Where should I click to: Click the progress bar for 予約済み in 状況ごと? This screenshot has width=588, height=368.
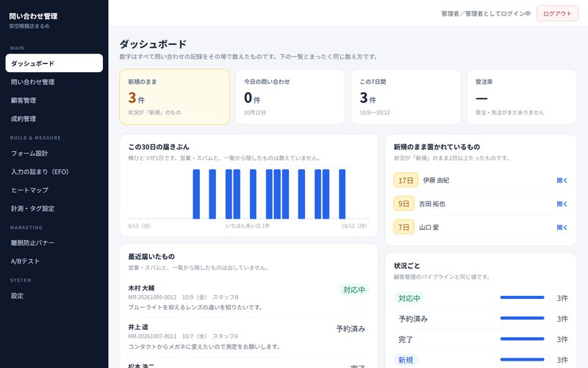(522, 318)
